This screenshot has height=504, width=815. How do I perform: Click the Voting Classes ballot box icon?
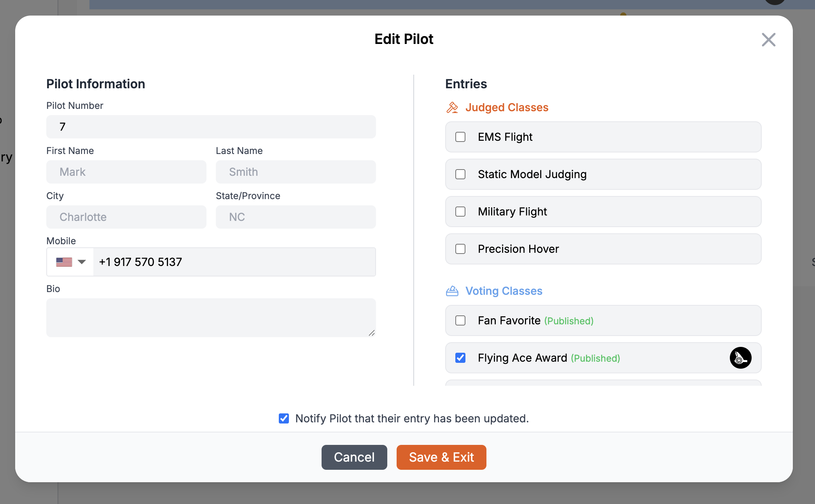[452, 291]
